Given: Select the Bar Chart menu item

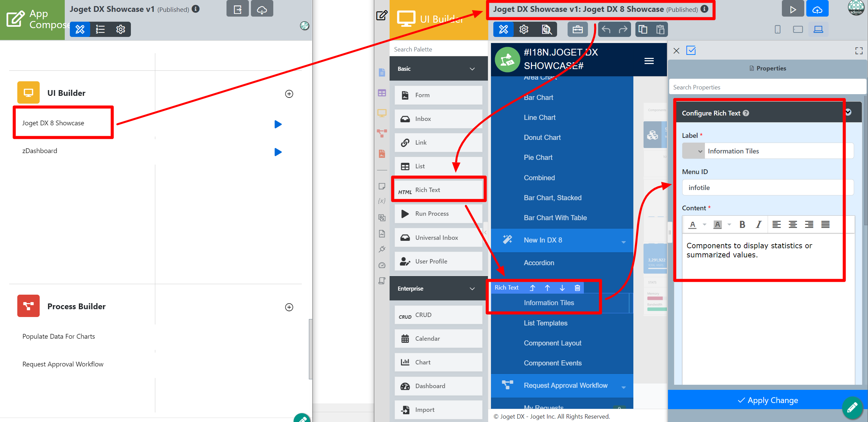Looking at the screenshot, I should tap(538, 98).
